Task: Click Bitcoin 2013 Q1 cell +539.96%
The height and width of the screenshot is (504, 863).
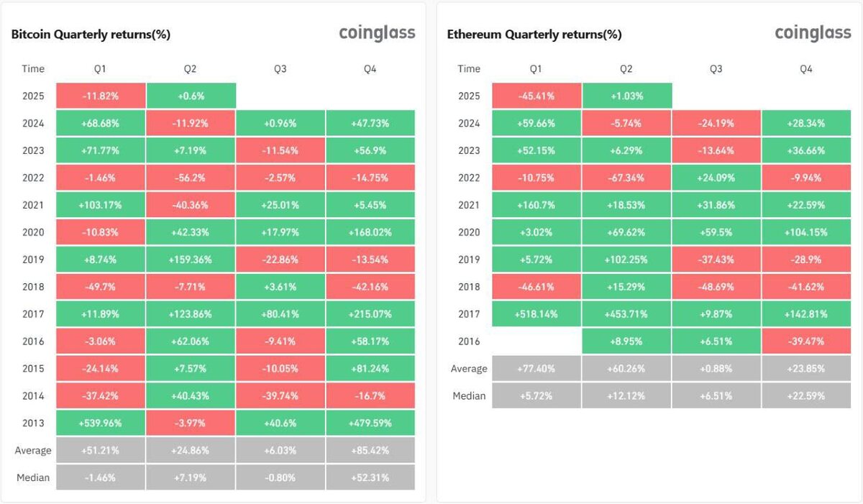Action: point(100,423)
